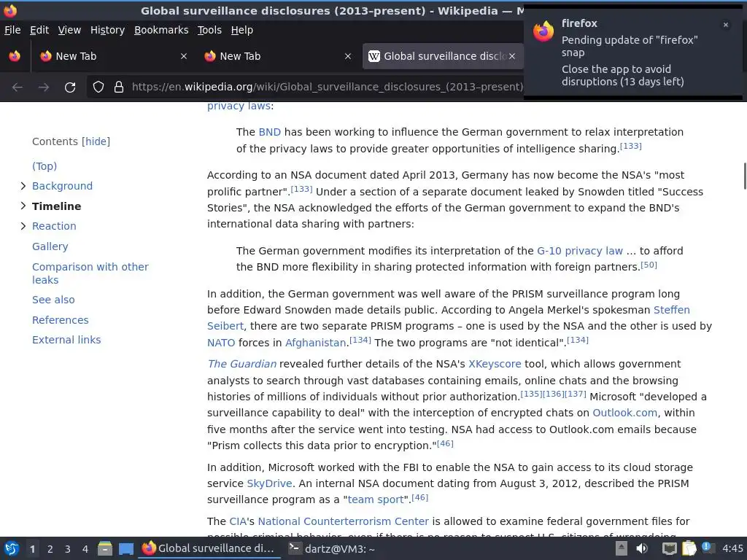This screenshot has width=747, height=560.
Task: Go forward with the forward arrow
Action: (x=43, y=87)
